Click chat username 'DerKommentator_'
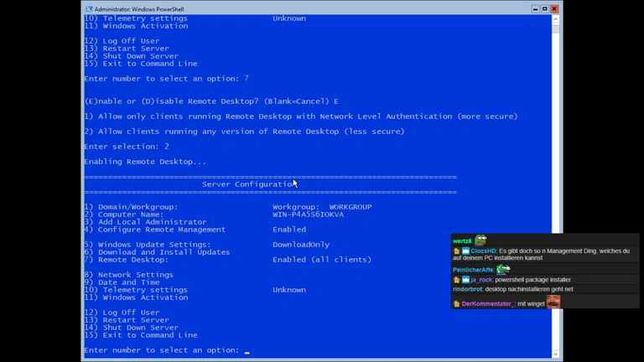 (488, 303)
